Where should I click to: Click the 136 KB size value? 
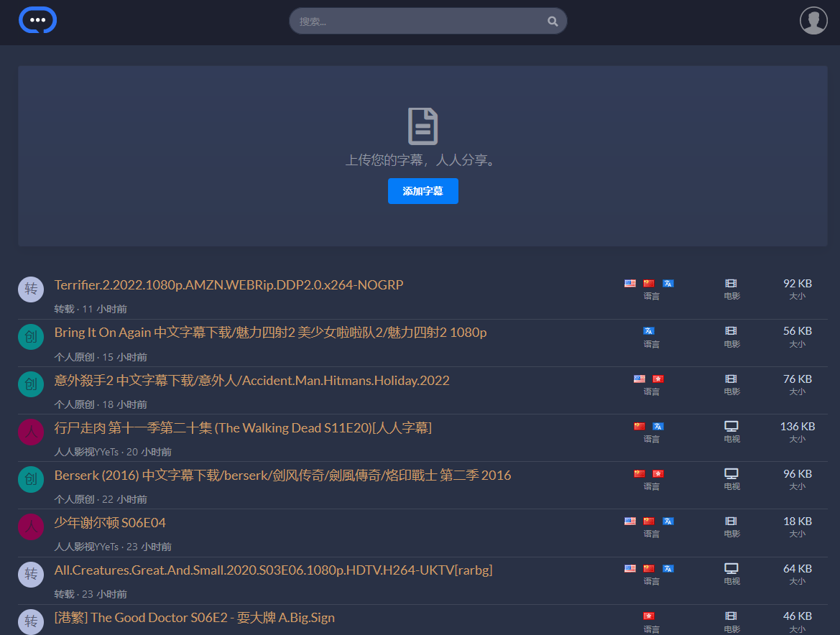tap(797, 426)
